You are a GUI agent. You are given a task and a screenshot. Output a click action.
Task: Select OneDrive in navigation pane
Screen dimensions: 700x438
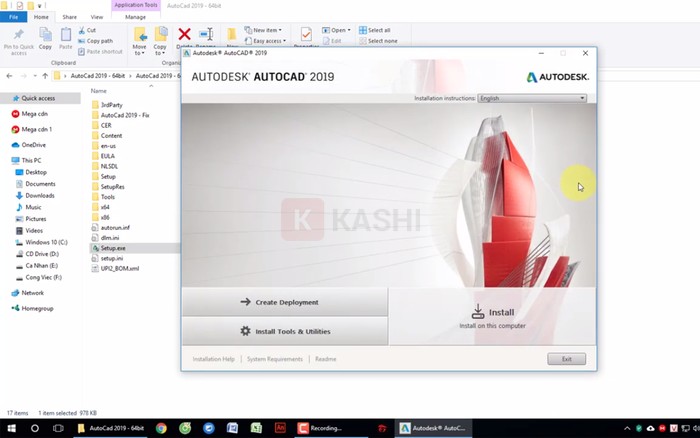click(33, 145)
